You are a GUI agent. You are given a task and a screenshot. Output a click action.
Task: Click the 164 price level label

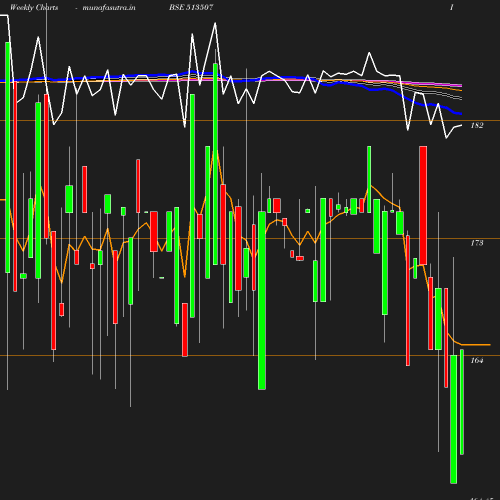click(x=477, y=360)
